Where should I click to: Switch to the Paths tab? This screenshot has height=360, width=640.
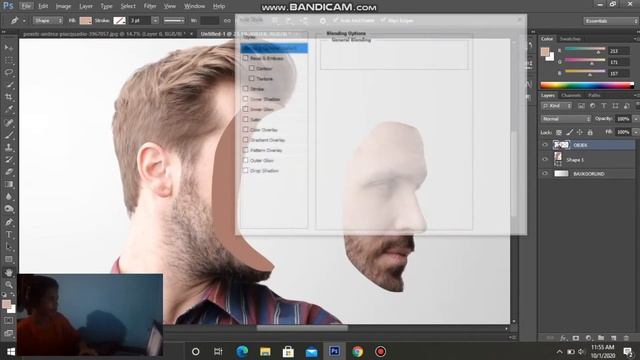click(x=594, y=95)
